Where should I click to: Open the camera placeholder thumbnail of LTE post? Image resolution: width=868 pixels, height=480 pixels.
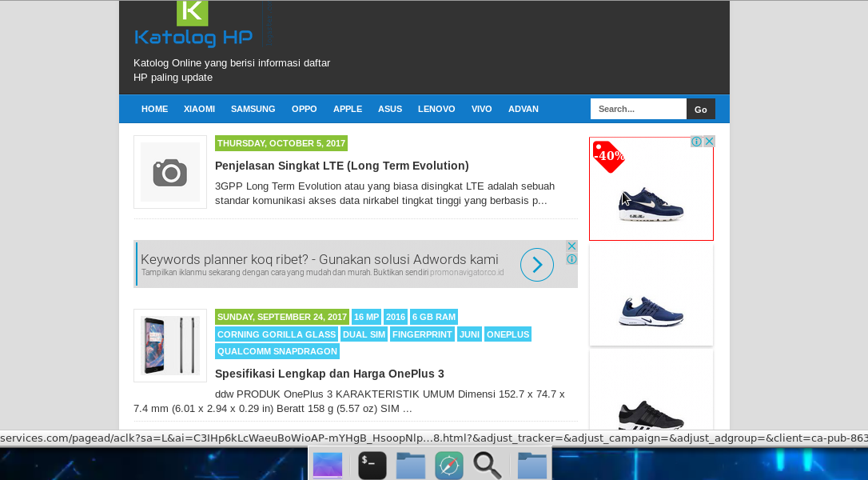pos(170,172)
